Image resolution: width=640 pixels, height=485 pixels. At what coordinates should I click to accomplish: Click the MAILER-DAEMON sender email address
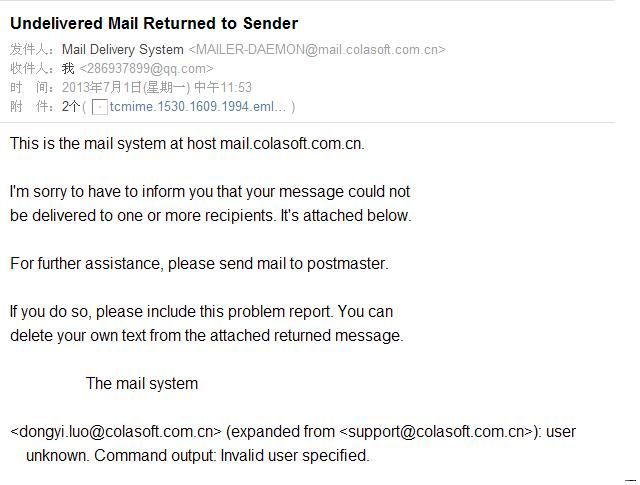click(x=317, y=49)
